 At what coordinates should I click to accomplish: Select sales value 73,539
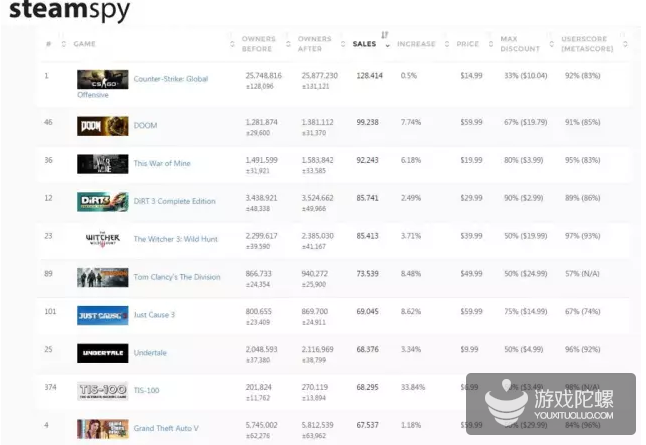coord(367,274)
